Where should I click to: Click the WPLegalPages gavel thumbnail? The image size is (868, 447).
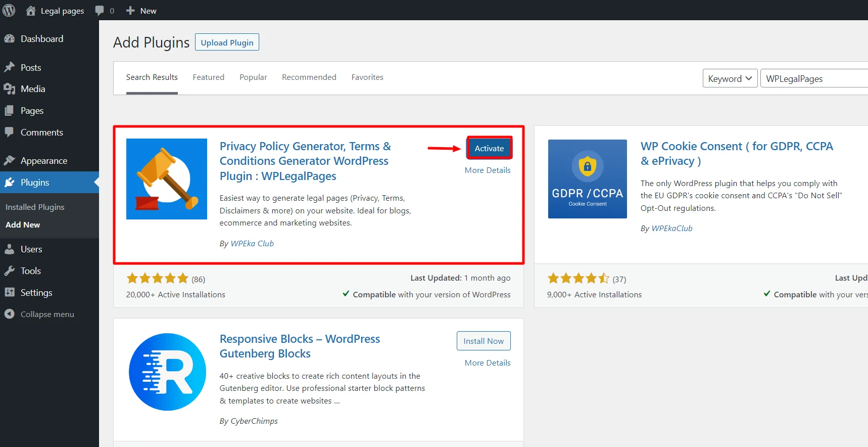click(x=167, y=179)
